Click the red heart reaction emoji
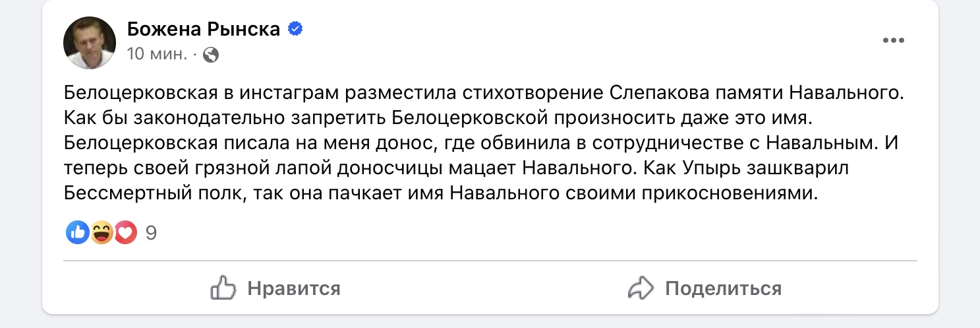Image resolution: width=980 pixels, height=328 pixels. pos(125,232)
